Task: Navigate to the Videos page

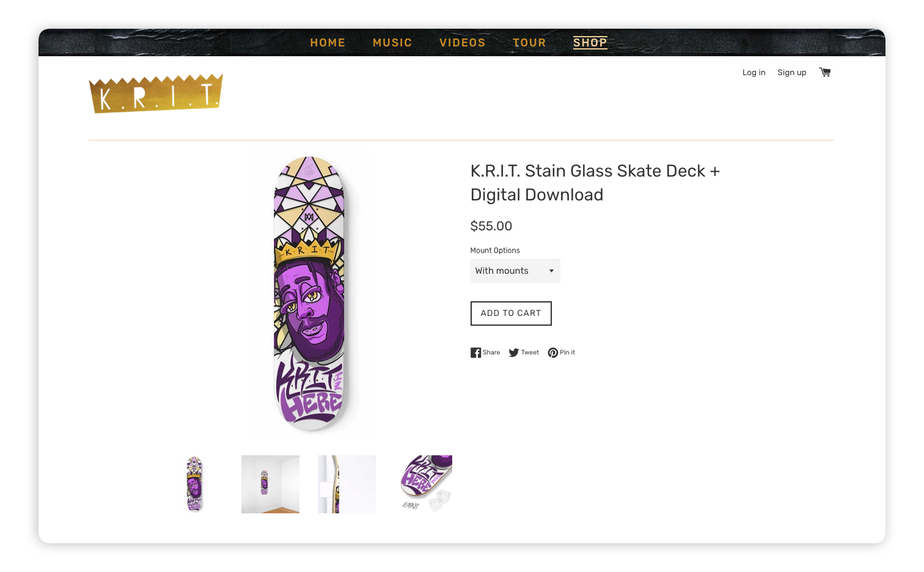Action: [462, 43]
